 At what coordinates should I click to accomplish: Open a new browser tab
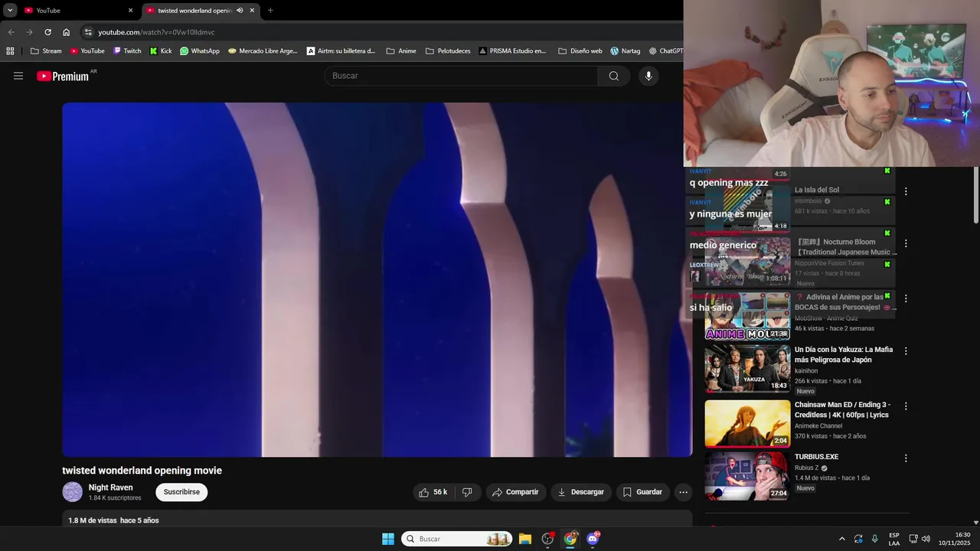point(270,11)
